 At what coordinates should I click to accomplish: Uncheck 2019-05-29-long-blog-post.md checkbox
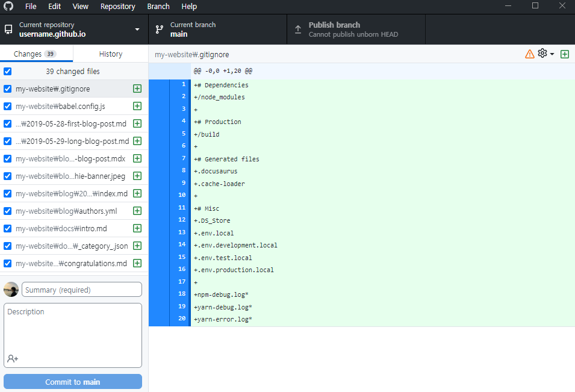pos(7,141)
